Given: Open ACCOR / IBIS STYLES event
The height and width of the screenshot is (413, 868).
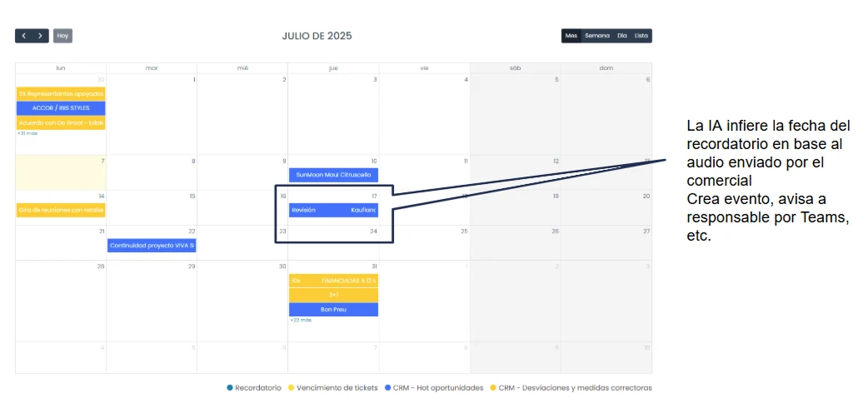Looking at the screenshot, I should coord(61,108).
